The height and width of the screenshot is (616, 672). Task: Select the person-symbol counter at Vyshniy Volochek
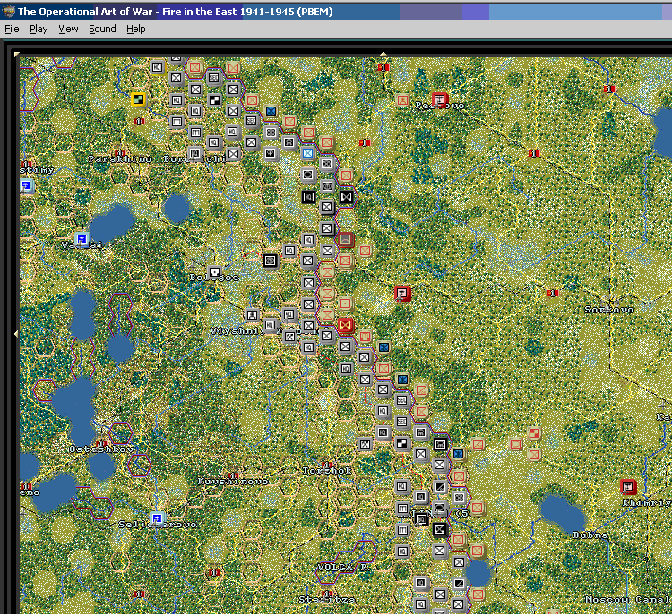coord(252,315)
